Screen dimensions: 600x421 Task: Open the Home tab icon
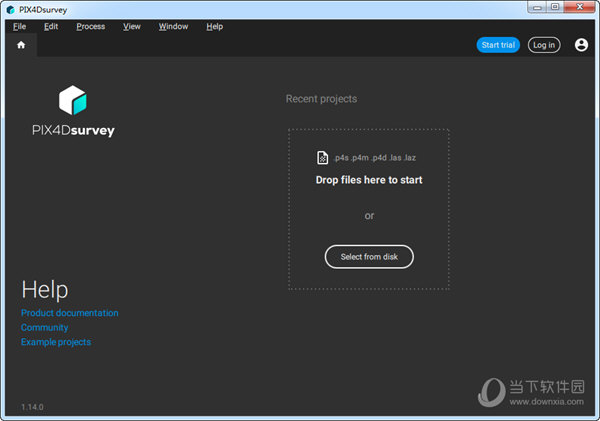point(21,45)
